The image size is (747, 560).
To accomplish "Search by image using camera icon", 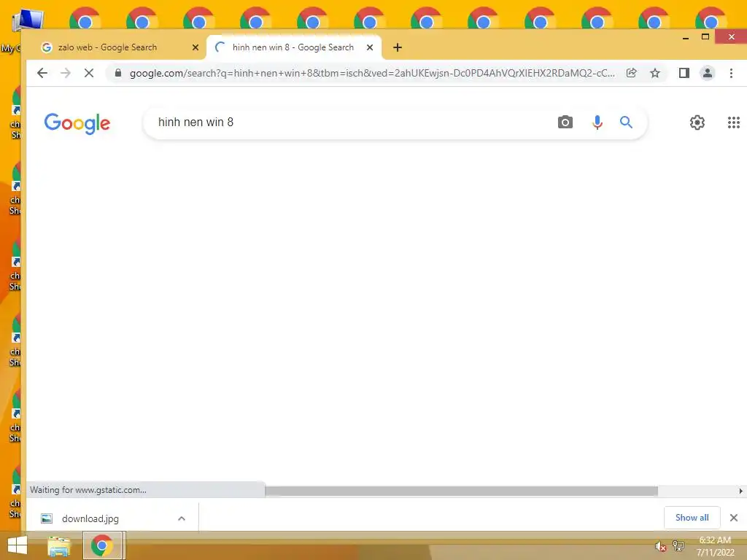I will pos(565,122).
